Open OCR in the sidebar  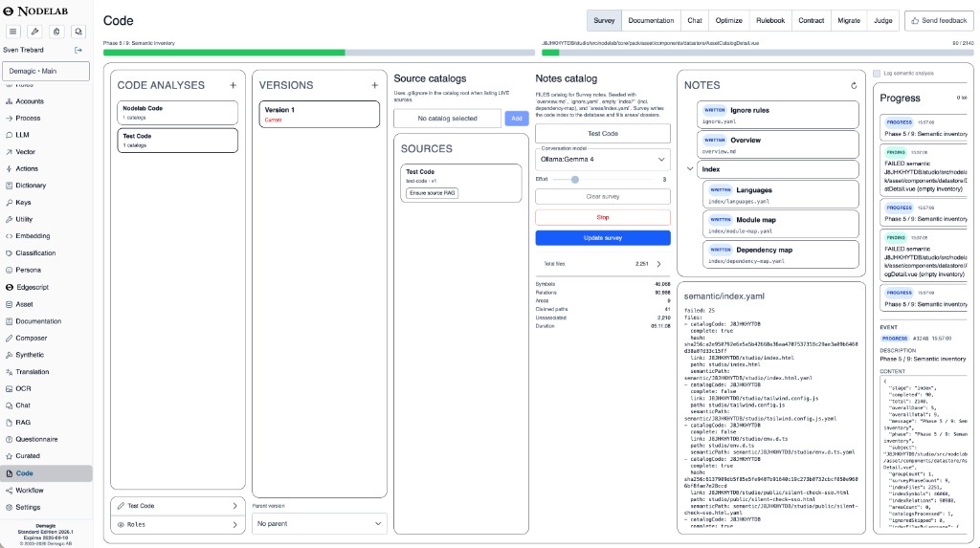[x=46, y=388]
